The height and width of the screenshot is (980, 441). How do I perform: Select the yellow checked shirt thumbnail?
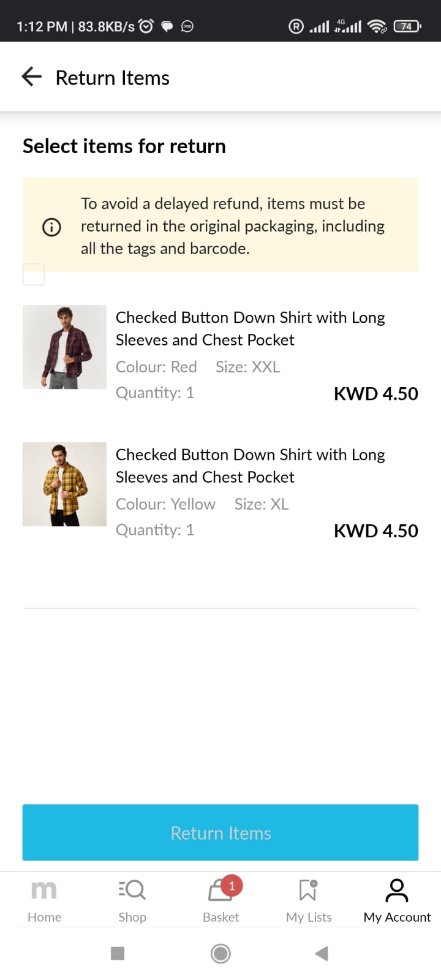pos(64,484)
